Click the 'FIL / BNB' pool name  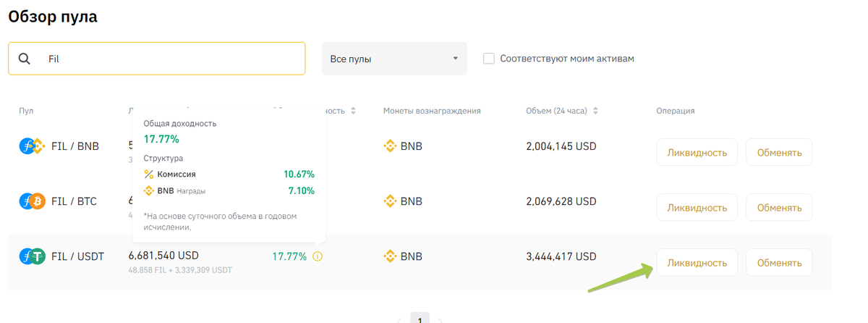click(x=75, y=146)
